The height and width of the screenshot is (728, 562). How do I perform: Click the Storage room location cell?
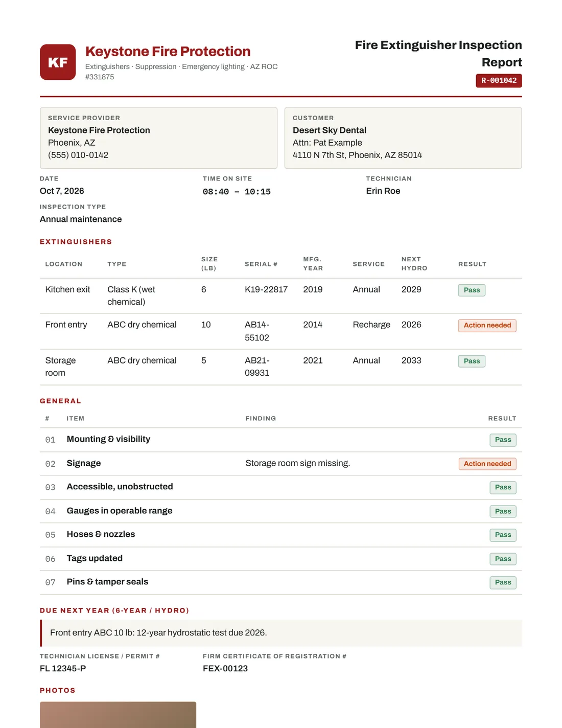[60, 367]
